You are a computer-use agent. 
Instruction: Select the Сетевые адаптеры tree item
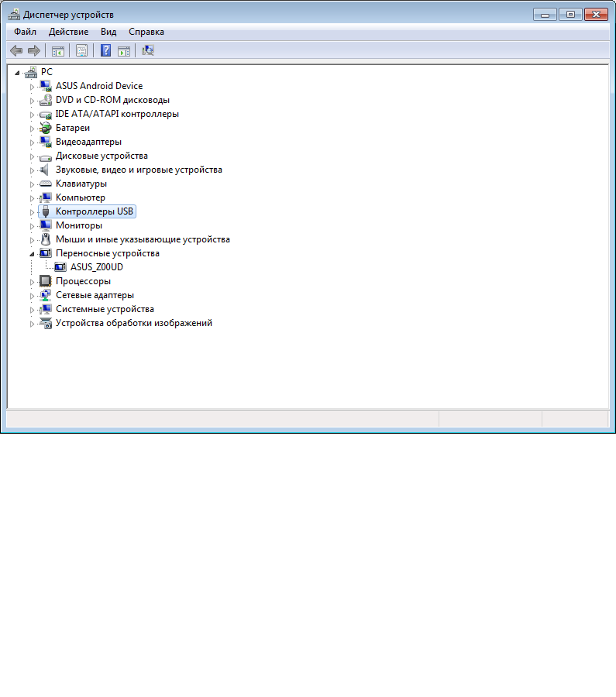[x=95, y=295]
